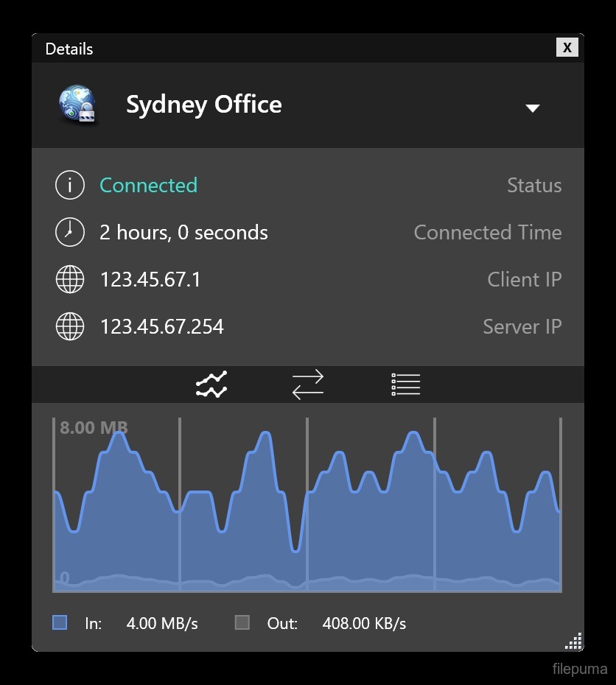616x685 pixels.
Task: Click the connected time clock icon
Action: tap(70, 233)
